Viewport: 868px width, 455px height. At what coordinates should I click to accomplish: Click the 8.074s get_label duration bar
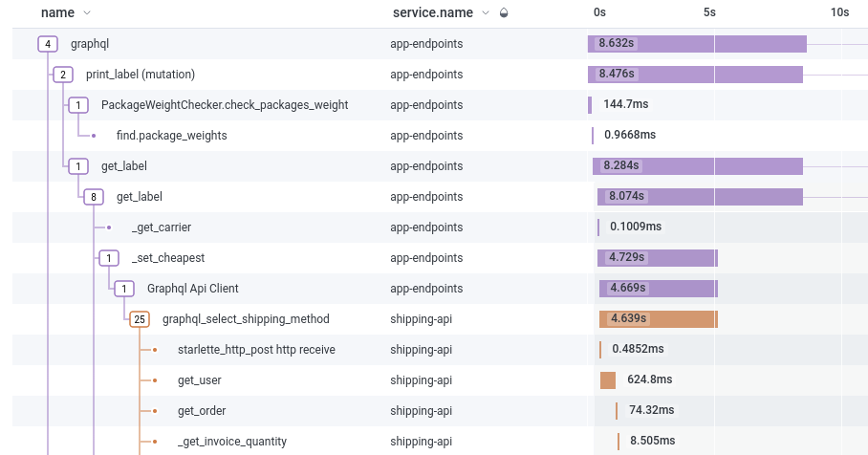[x=700, y=197]
